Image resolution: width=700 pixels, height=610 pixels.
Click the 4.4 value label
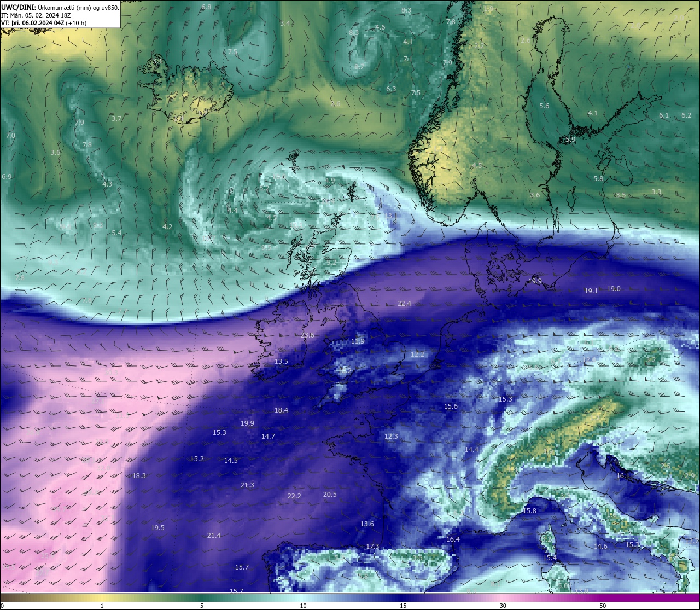232,211
